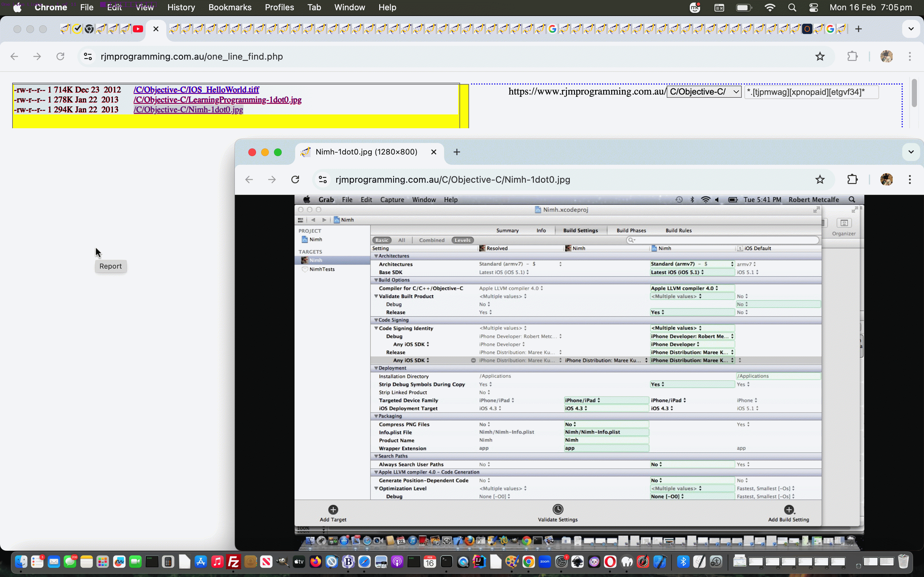Click the Report button

tap(110, 266)
